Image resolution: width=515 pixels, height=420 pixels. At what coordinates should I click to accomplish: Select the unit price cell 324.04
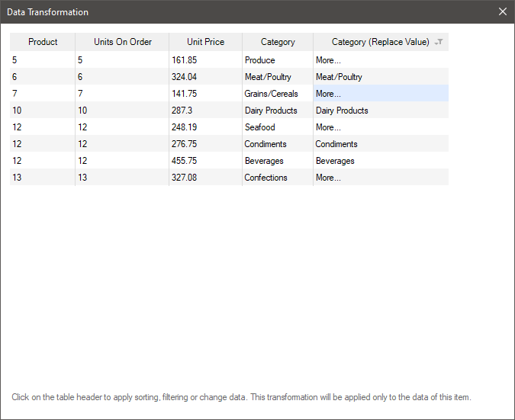click(x=184, y=77)
